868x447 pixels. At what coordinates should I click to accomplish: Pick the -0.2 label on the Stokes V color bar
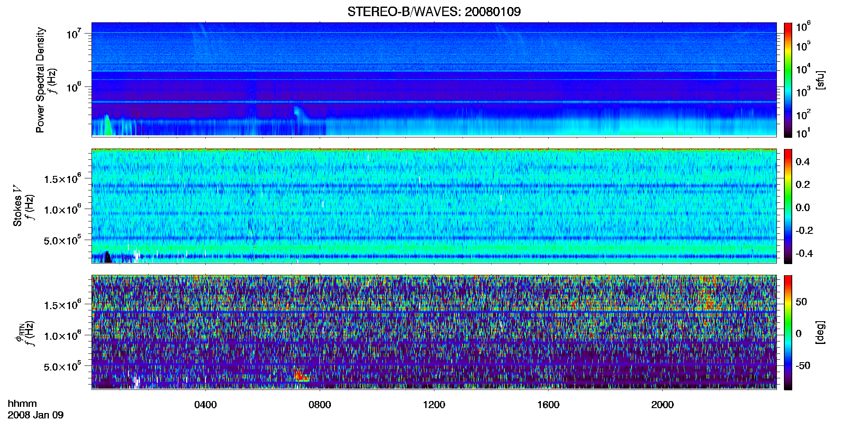pos(804,231)
